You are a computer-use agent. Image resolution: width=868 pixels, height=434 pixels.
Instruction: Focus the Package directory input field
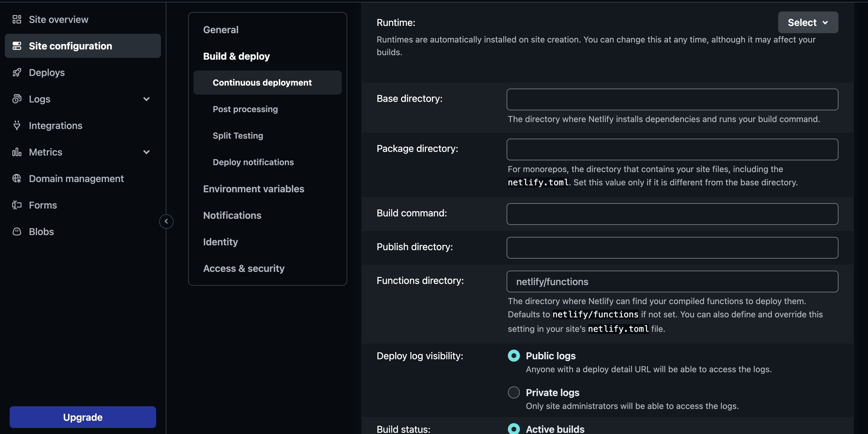672,149
